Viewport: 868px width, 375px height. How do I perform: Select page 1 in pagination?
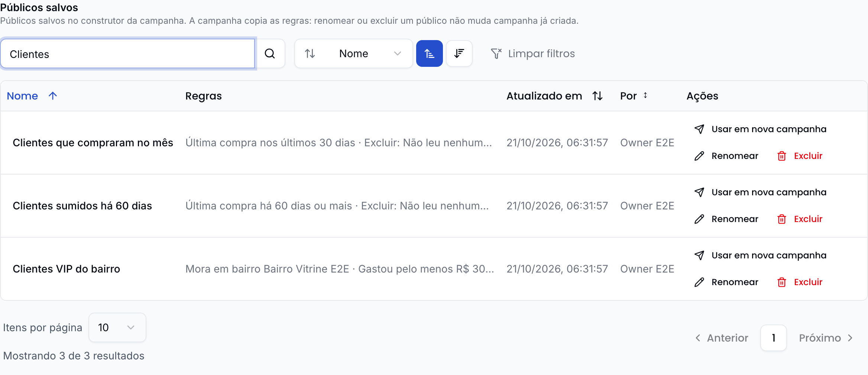coord(773,338)
